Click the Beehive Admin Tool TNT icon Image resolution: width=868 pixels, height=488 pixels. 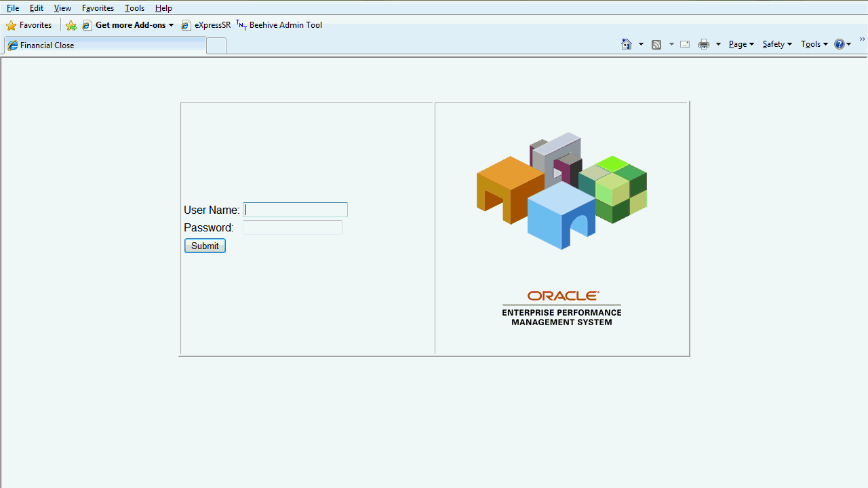click(x=241, y=25)
